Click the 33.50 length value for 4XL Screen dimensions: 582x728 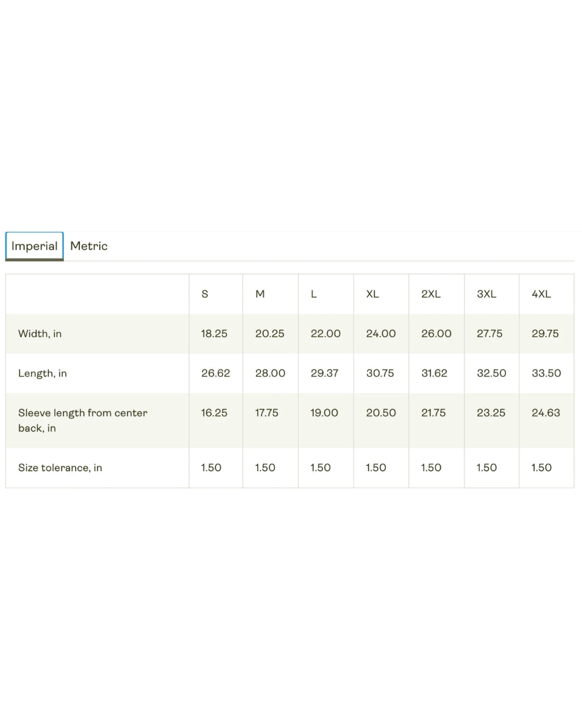546,373
